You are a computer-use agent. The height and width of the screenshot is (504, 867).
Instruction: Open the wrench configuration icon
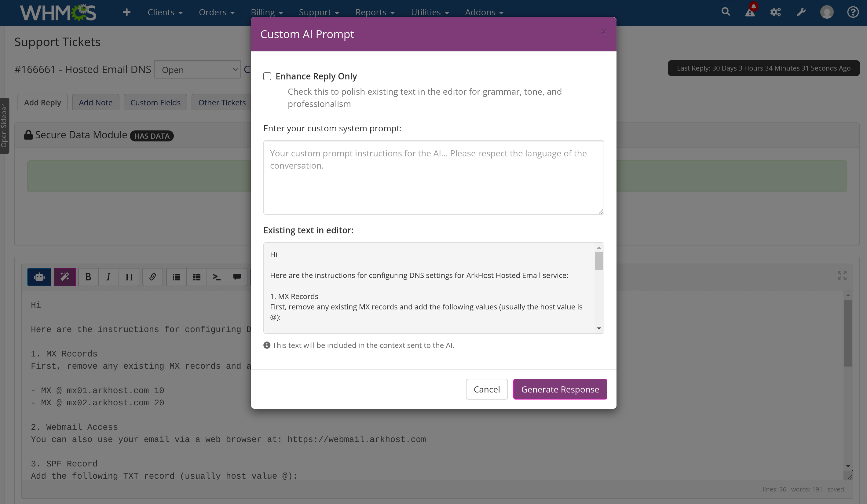801,12
